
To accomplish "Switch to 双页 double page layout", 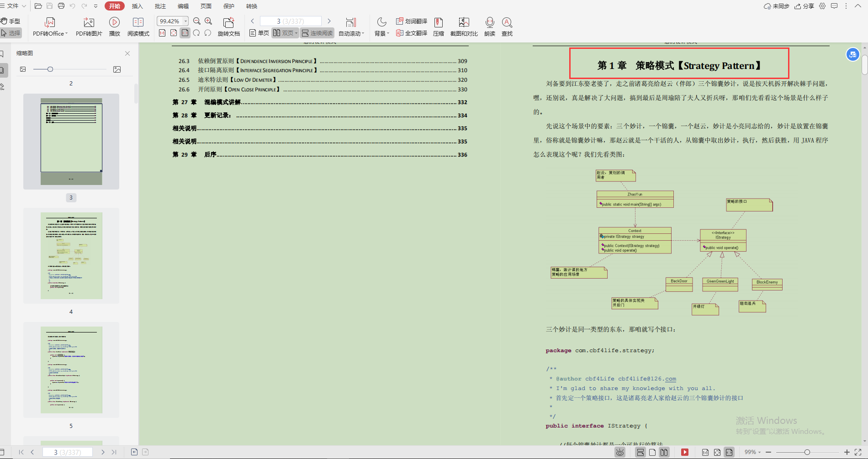I will coord(283,33).
